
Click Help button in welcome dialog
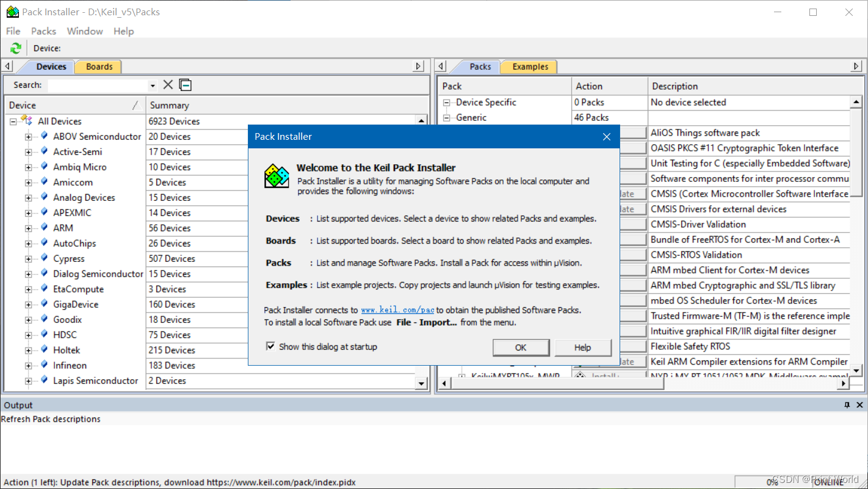coord(583,347)
